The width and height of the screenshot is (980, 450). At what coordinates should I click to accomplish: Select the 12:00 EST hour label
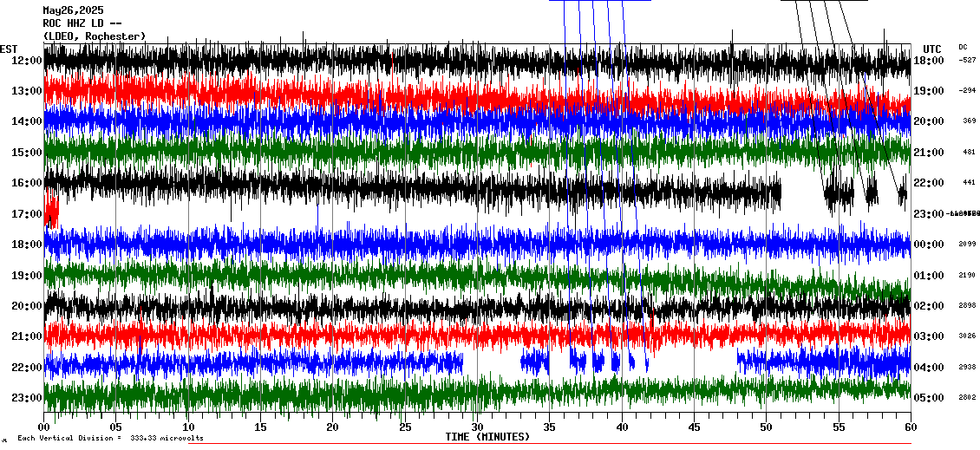[26, 61]
